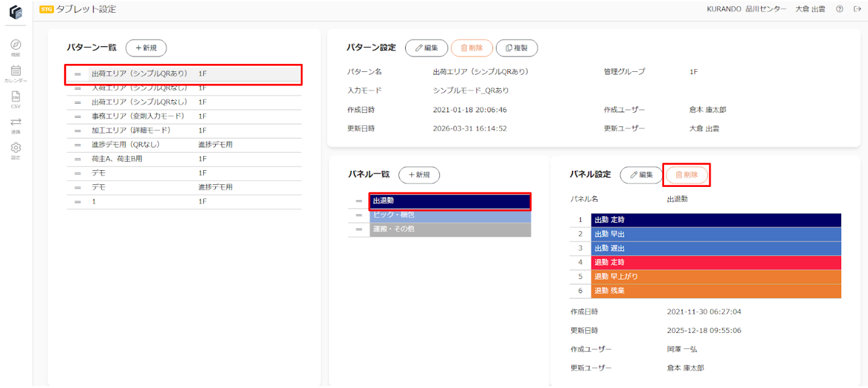Click the タブレット設定 page title
This screenshot has width=868, height=388.
(86, 9)
